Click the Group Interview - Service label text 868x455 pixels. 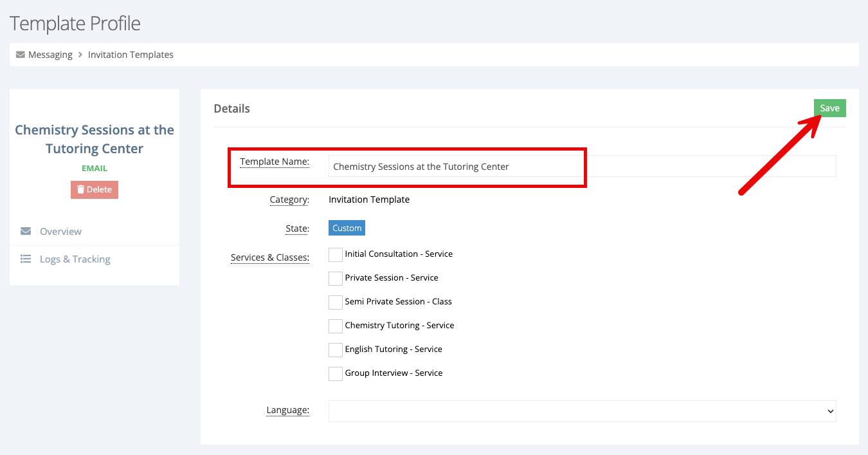click(x=393, y=373)
